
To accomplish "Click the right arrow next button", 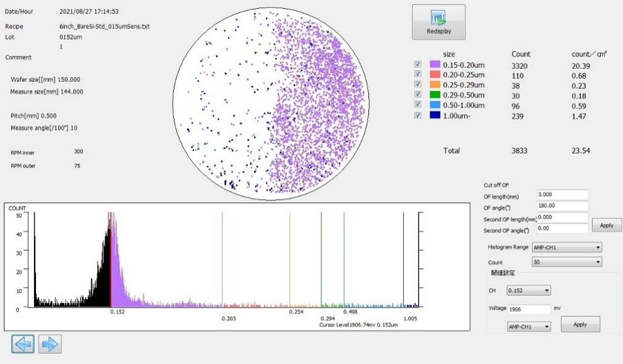I will [x=50, y=344].
